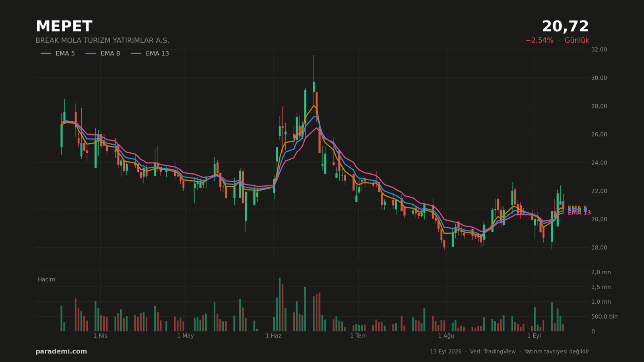Click the 18,00 price axis label
Viewport: 644px width, 362px height.
coord(599,247)
